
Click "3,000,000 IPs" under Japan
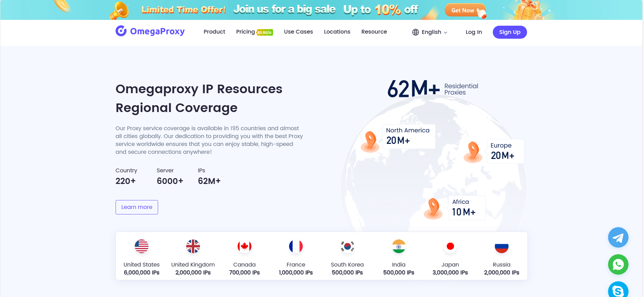(x=450, y=273)
